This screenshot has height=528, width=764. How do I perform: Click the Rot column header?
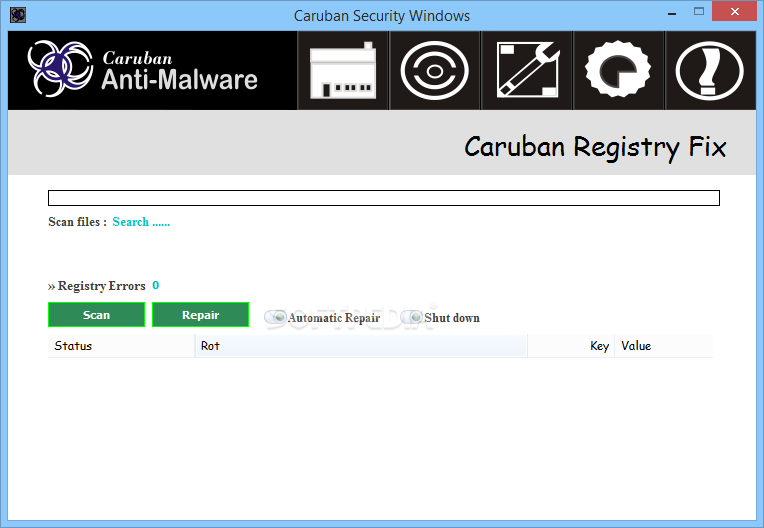(361, 346)
